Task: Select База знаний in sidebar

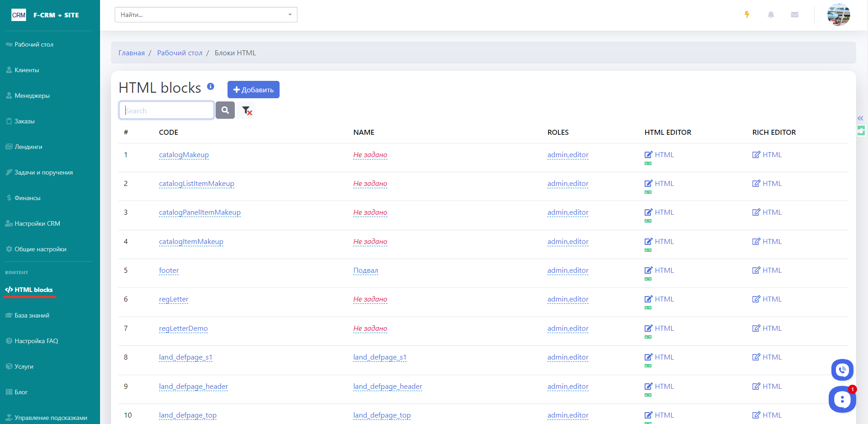Action: pyautogui.click(x=32, y=315)
